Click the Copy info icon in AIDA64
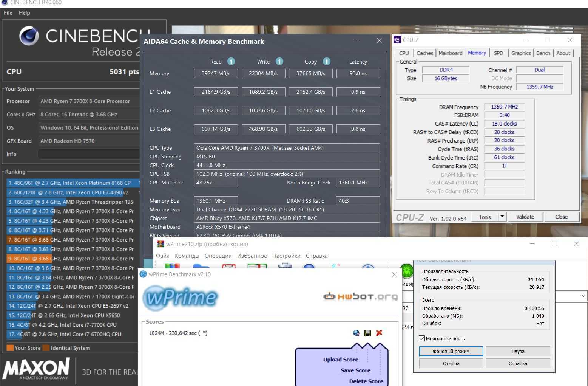 tap(327, 61)
